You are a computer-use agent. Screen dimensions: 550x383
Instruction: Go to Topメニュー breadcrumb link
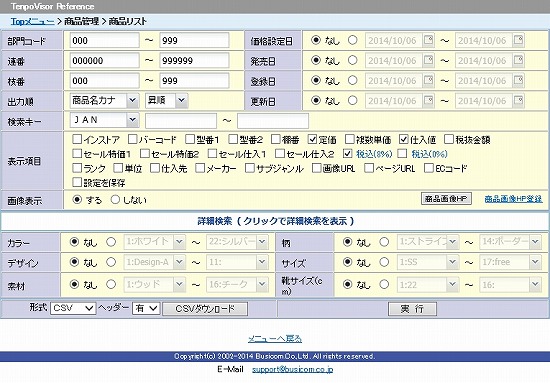pos(32,21)
